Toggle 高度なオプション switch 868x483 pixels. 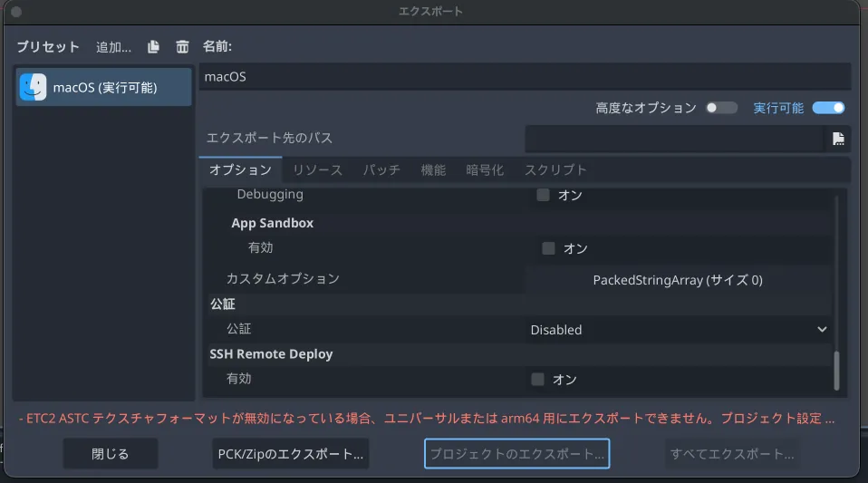click(722, 108)
